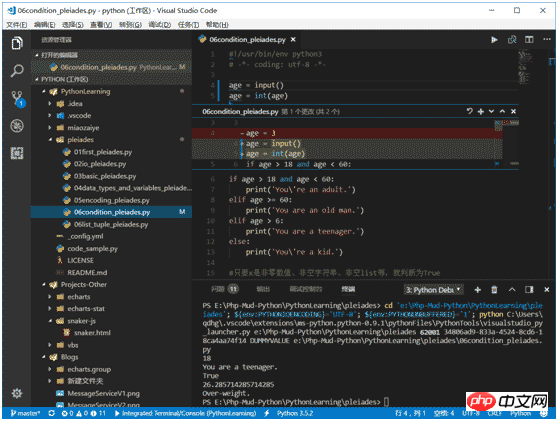Image resolution: width=558 pixels, height=421 pixels.
Task: Open the Search view in activity bar
Action: tap(17, 70)
